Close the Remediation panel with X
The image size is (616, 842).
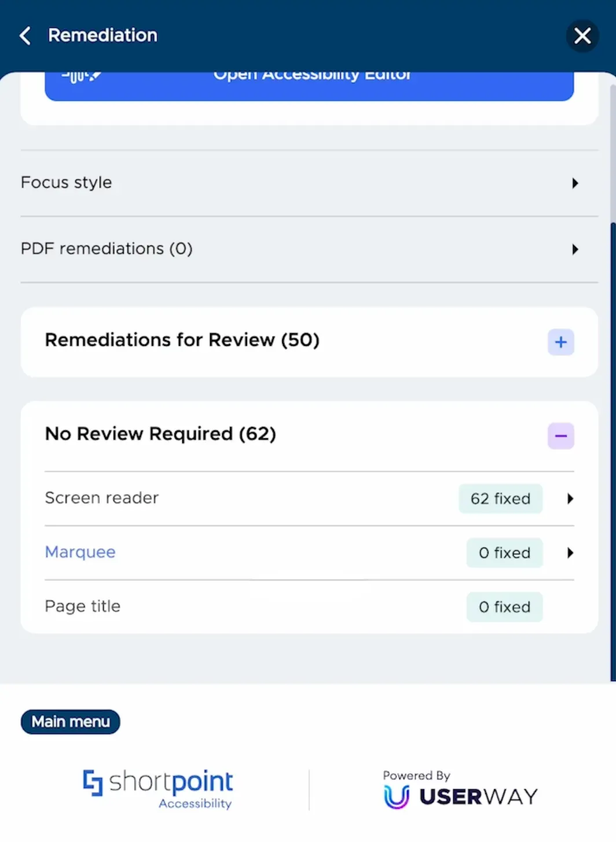582,36
